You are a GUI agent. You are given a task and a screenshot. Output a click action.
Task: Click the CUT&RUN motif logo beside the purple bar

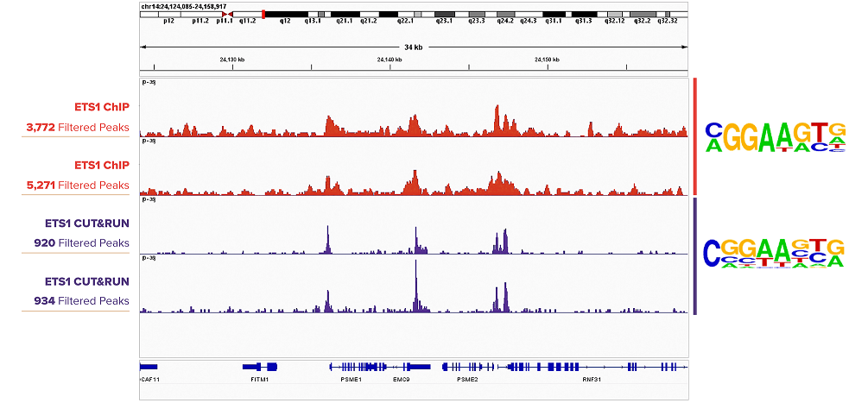click(x=773, y=254)
